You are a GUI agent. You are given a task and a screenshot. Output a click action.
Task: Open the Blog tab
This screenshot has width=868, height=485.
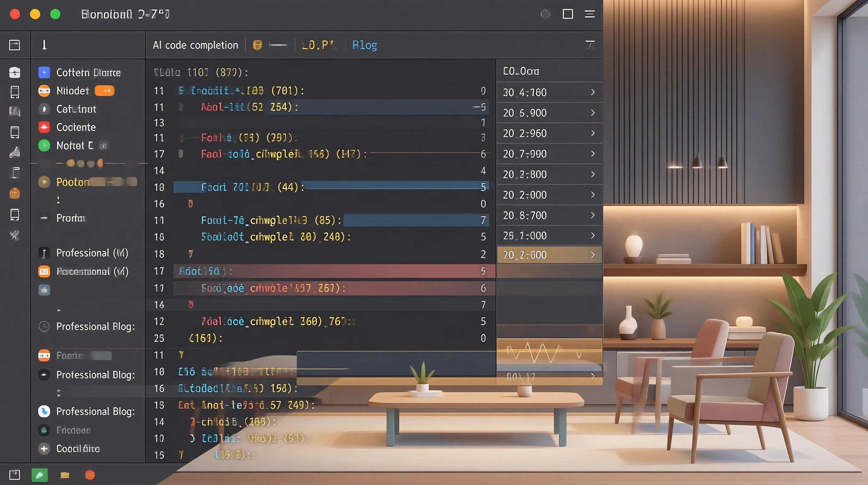coord(365,45)
